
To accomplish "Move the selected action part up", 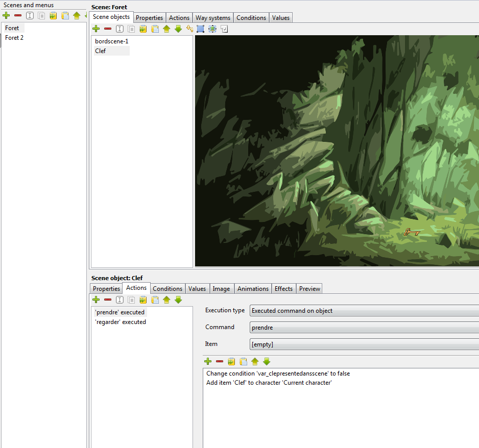I will pyautogui.click(x=255, y=362).
